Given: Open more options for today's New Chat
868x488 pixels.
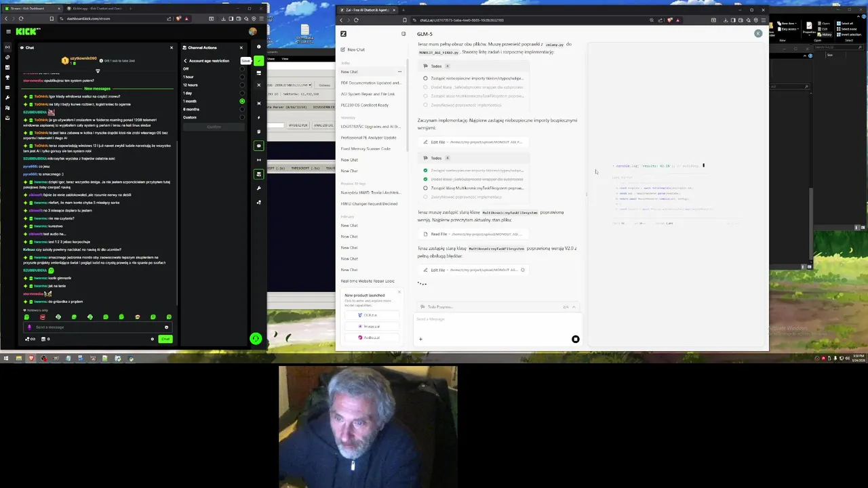Looking at the screenshot, I should pos(399,72).
